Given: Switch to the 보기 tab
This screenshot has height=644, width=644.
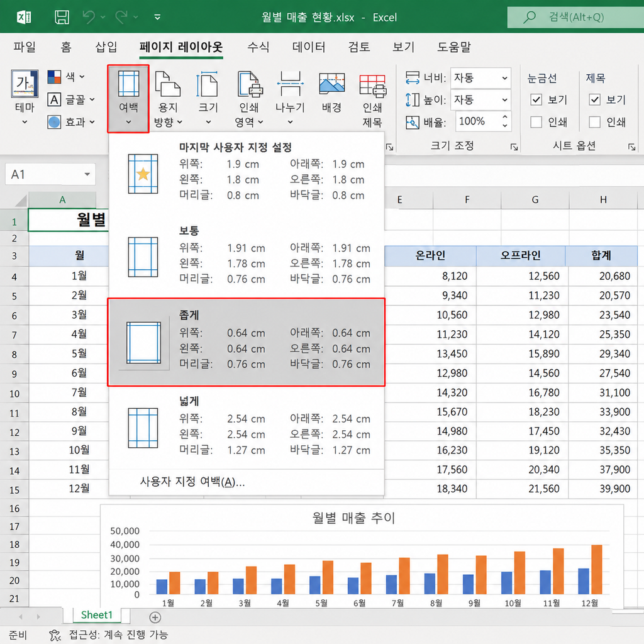Looking at the screenshot, I should [x=403, y=47].
